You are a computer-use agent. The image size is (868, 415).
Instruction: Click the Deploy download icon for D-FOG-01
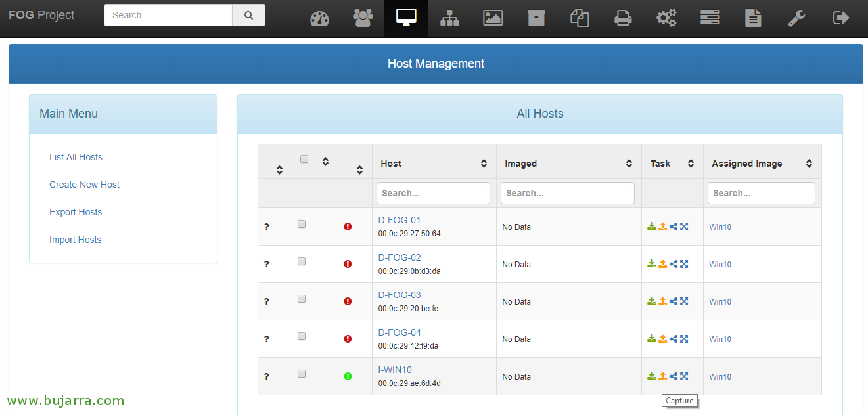652,227
